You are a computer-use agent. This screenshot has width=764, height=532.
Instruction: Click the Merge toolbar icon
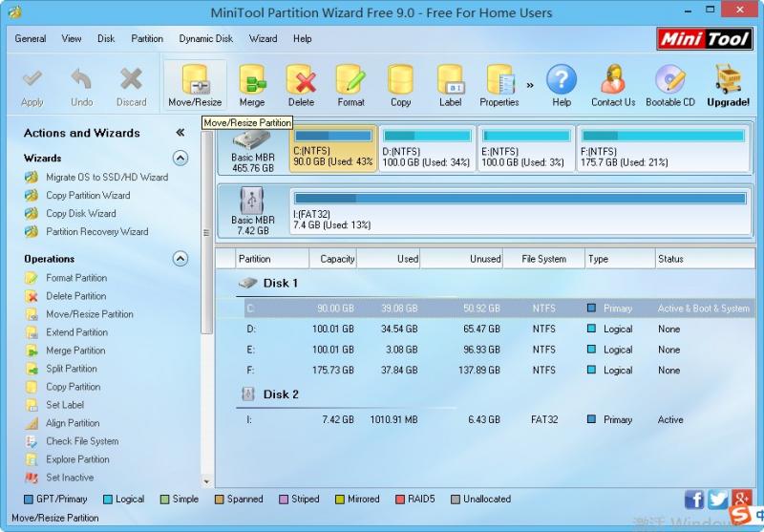[x=252, y=86]
